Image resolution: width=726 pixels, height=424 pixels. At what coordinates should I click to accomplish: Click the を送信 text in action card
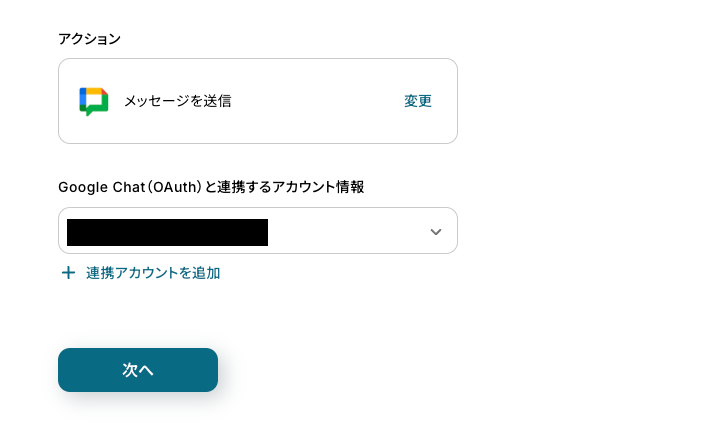(x=213, y=101)
